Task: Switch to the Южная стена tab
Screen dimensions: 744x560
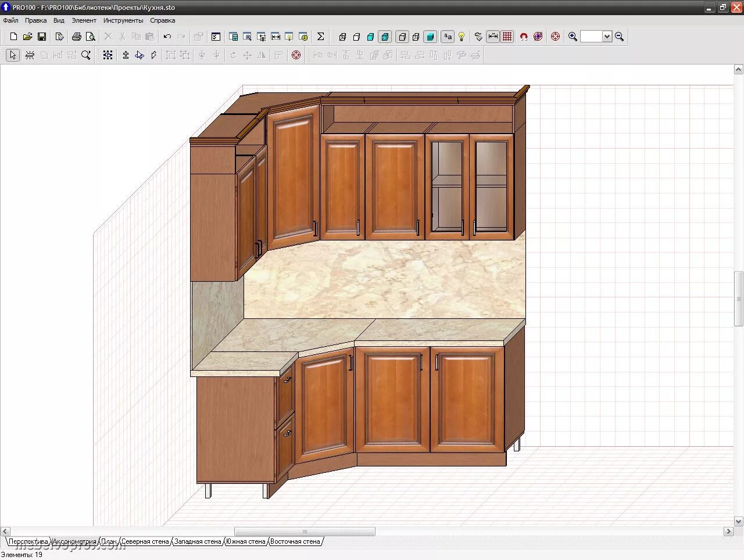Action: [246, 541]
